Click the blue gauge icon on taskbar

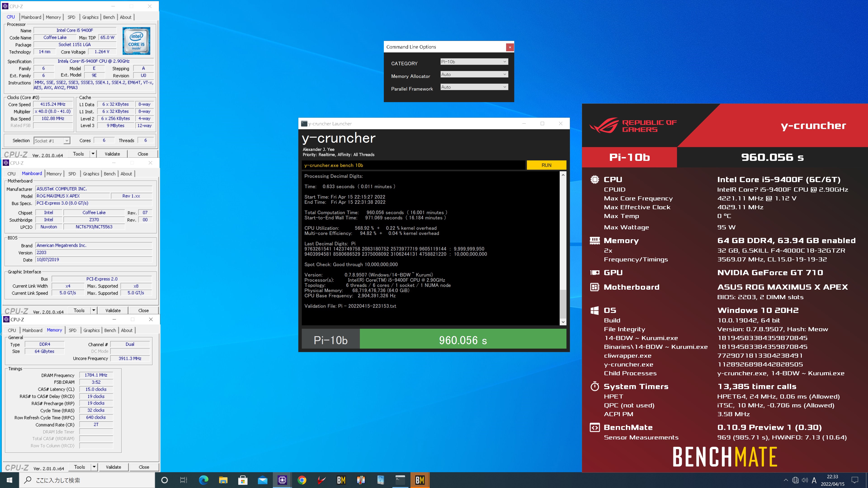380,480
